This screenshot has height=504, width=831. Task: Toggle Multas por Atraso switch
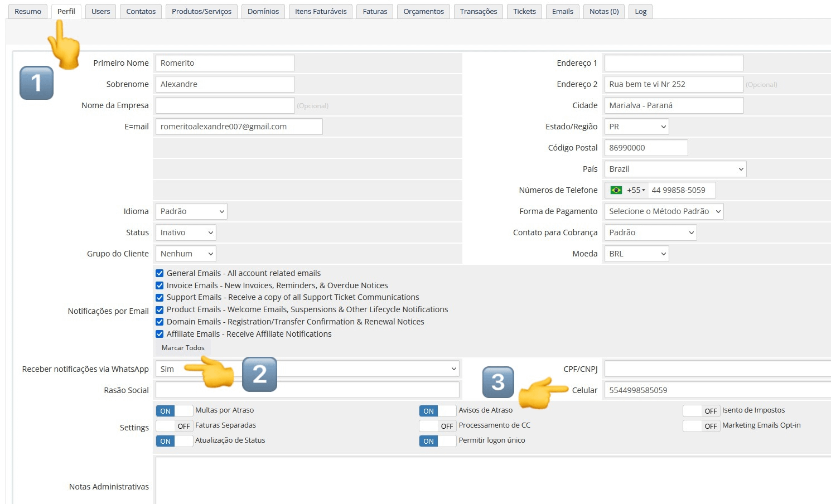[174, 411]
